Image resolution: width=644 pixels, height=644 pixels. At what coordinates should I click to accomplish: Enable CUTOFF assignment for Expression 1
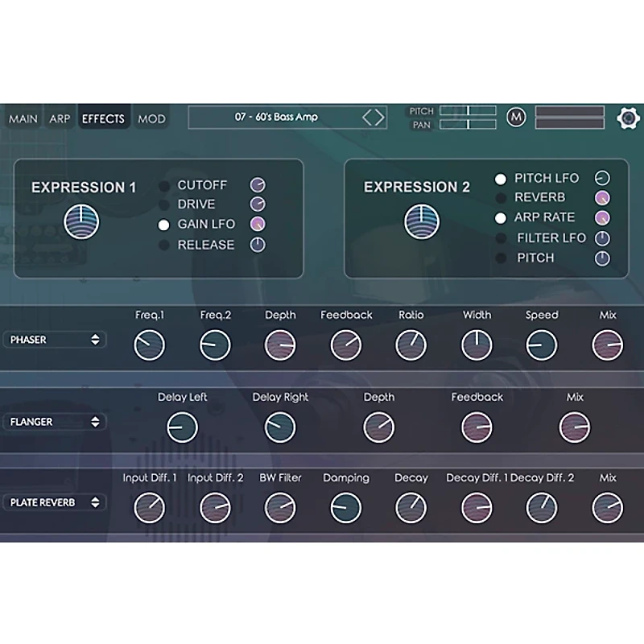tap(165, 185)
